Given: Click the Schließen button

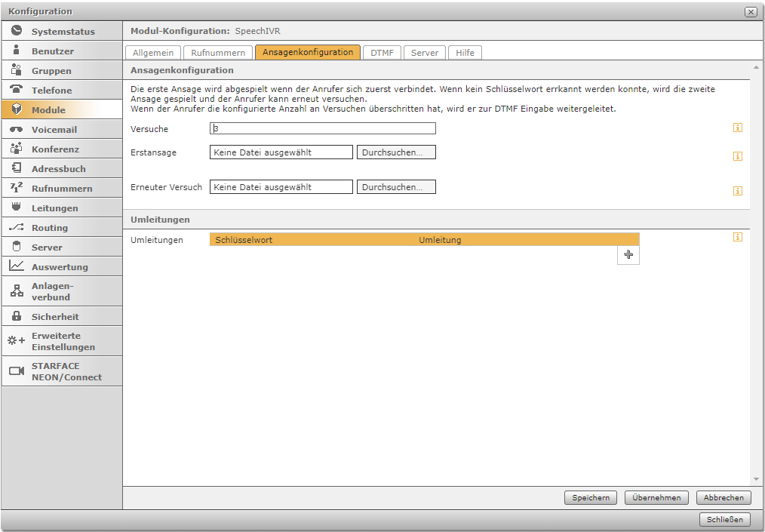Looking at the screenshot, I should 725,519.
